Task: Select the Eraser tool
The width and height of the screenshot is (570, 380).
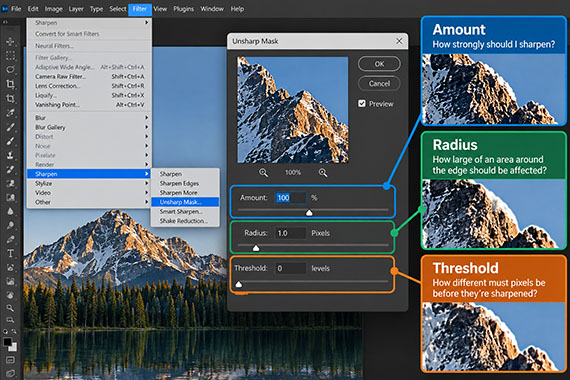Action: click(x=10, y=183)
